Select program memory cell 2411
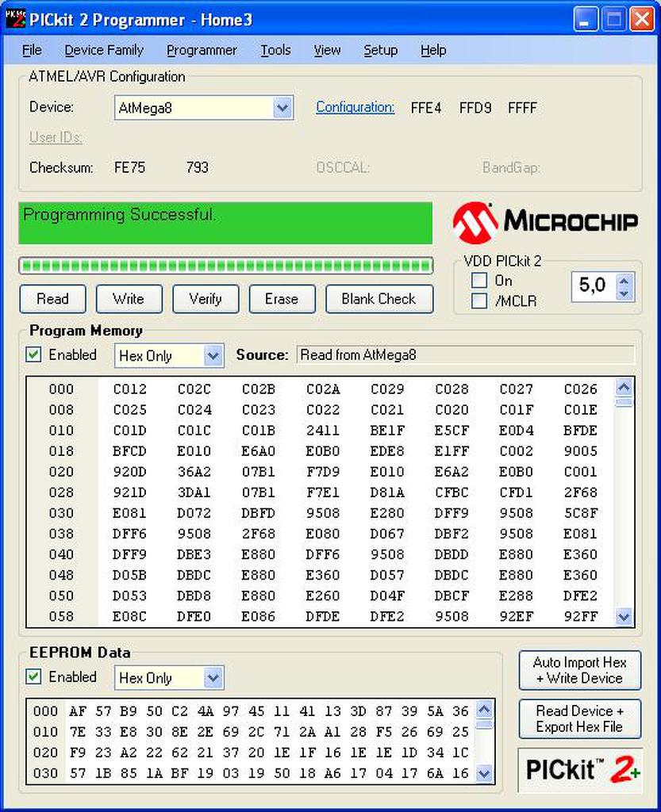The height and width of the screenshot is (812, 661). pos(323,431)
